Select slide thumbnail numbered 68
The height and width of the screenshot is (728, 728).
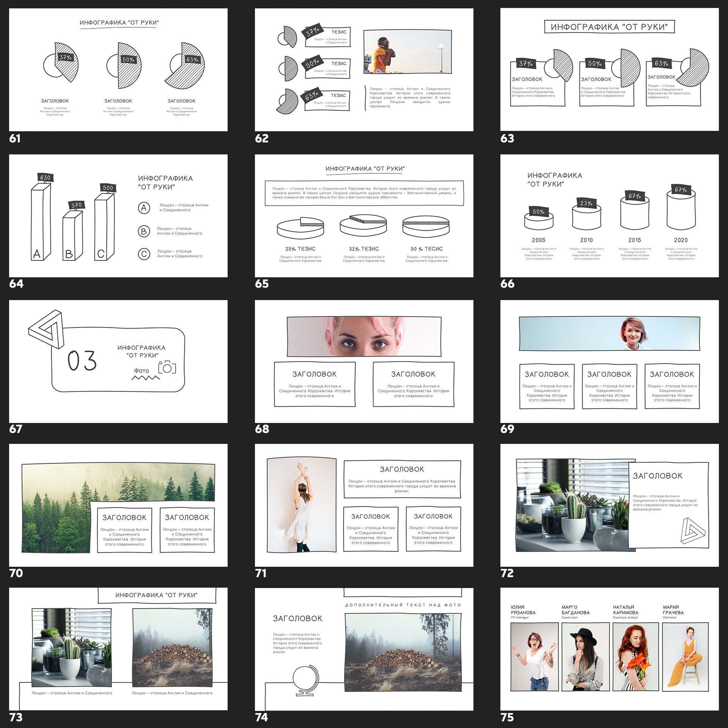coord(364,362)
